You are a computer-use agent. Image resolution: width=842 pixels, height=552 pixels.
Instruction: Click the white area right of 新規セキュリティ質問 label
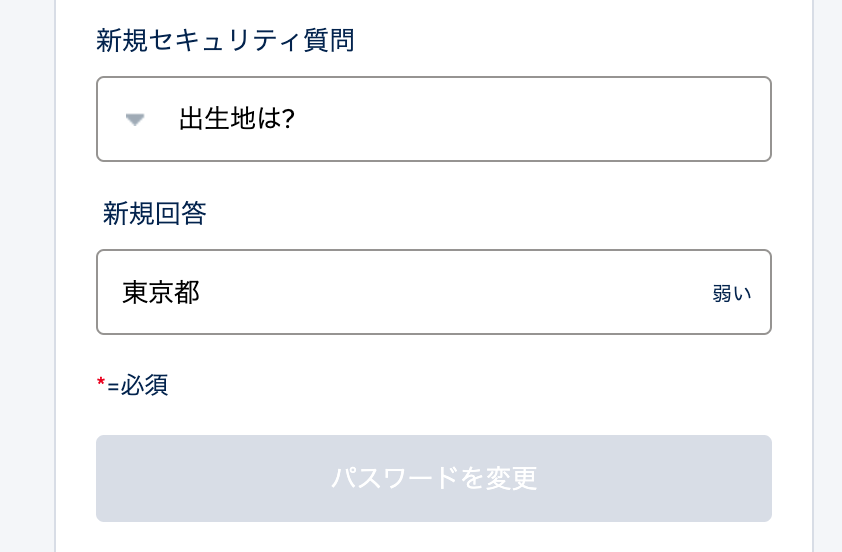[560, 41]
